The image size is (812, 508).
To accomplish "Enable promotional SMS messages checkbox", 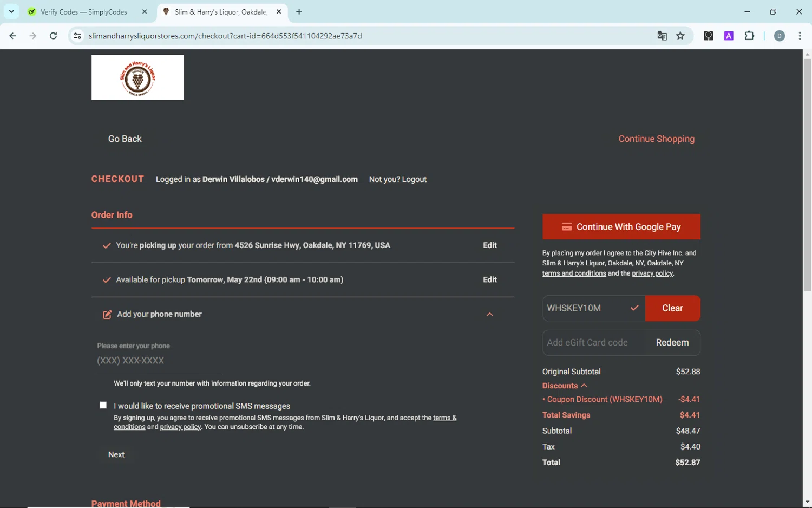I will click(x=103, y=405).
